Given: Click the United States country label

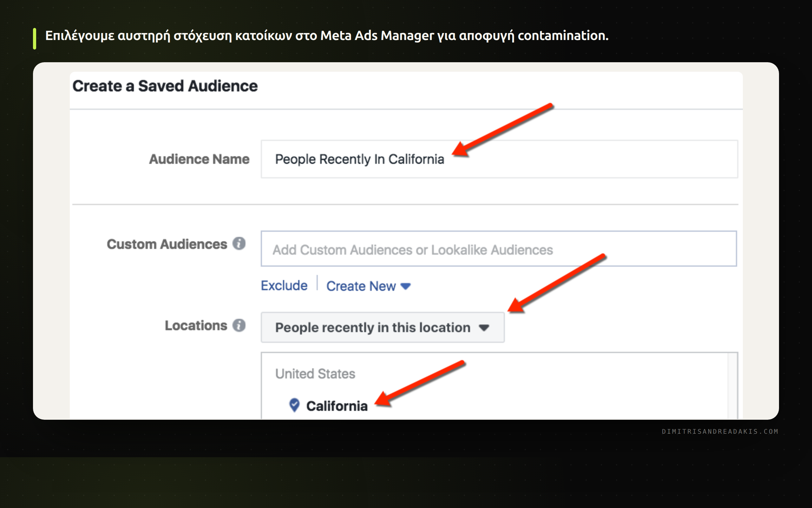Looking at the screenshot, I should click(x=315, y=374).
